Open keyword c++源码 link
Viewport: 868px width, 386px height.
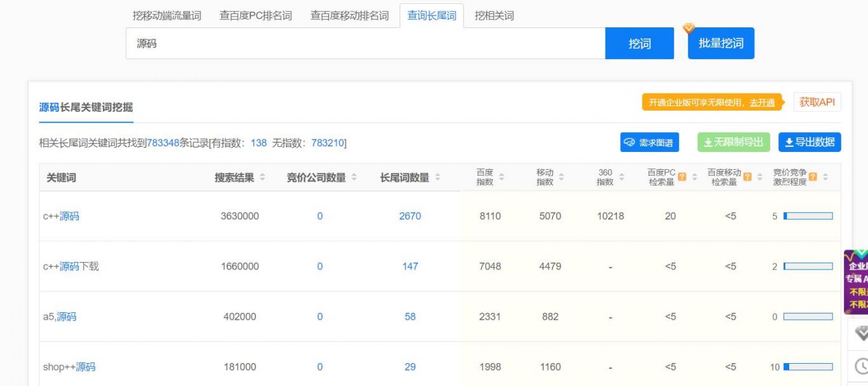(61, 216)
